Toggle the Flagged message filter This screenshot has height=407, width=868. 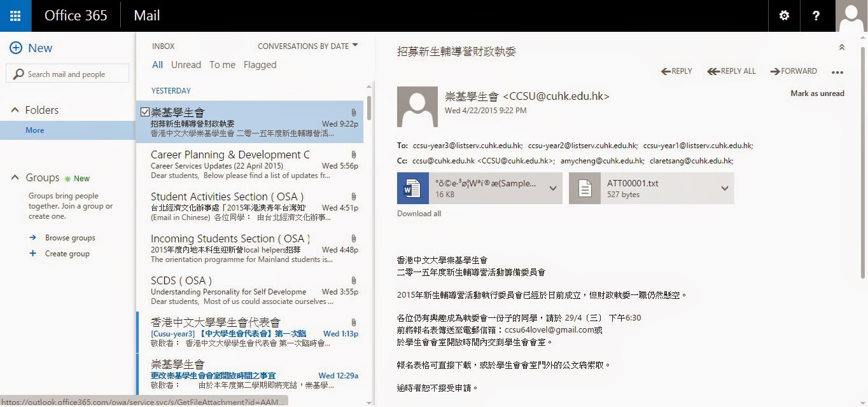point(260,64)
